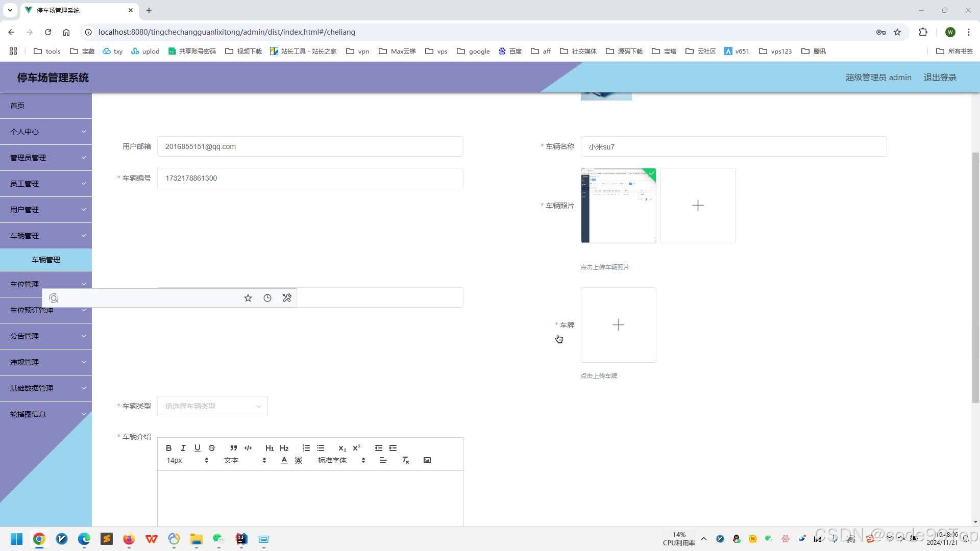980x551 pixels.
Task: Toggle underline formatting in editor
Action: point(198,448)
